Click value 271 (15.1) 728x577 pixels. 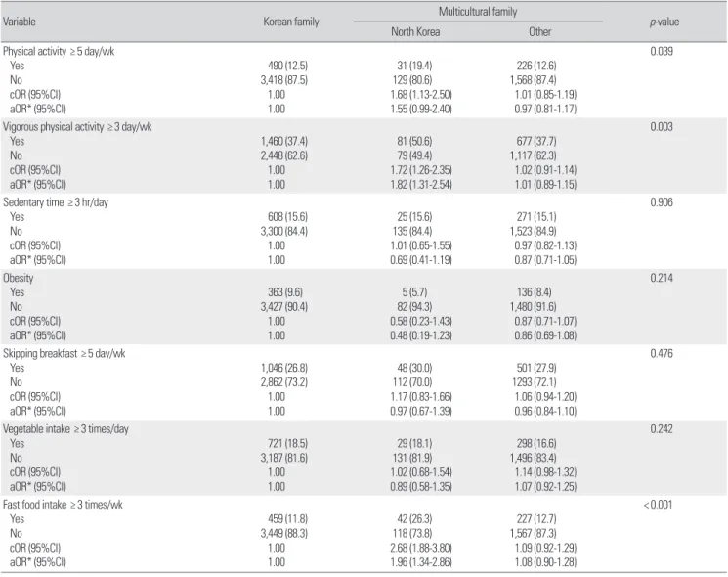(536, 216)
